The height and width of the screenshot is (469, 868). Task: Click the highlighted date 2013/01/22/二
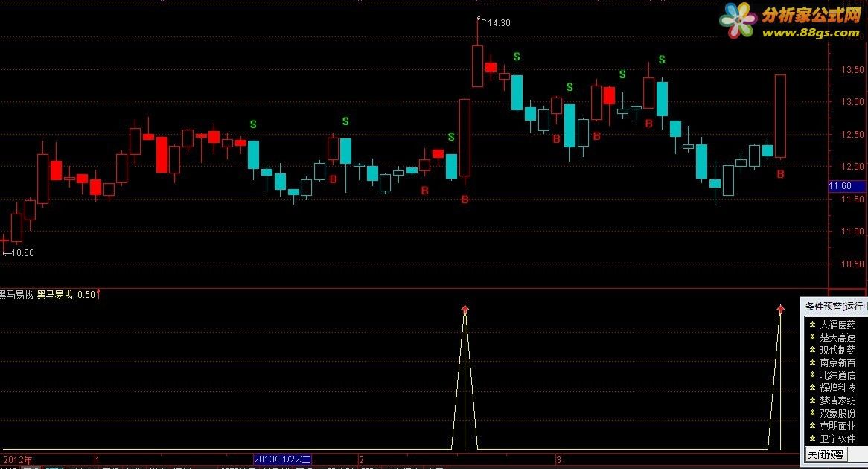click(x=282, y=459)
